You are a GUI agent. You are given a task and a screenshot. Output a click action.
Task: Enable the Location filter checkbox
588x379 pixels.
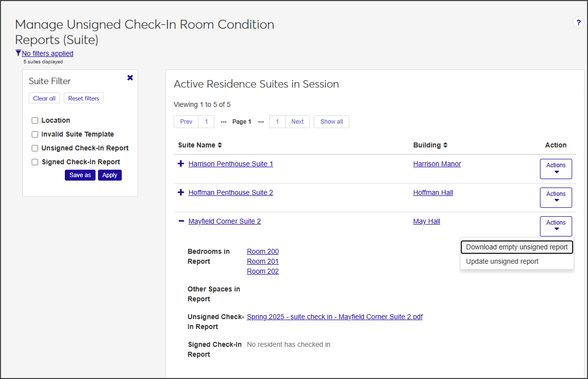pyautogui.click(x=35, y=120)
